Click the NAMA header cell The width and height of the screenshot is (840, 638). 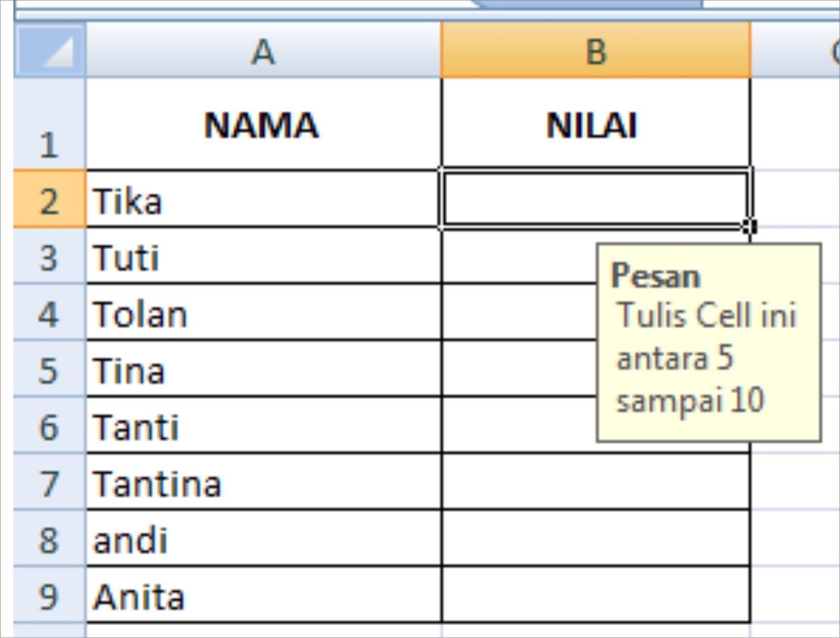coord(263,125)
